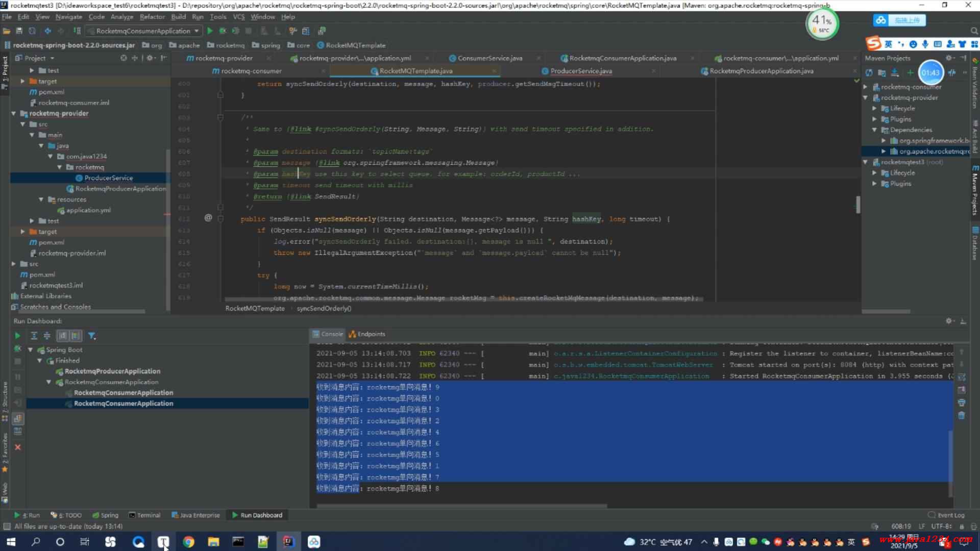Toggle the Database side stripe button
This screenshot has height=551, width=980.
[x=975, y=244]
